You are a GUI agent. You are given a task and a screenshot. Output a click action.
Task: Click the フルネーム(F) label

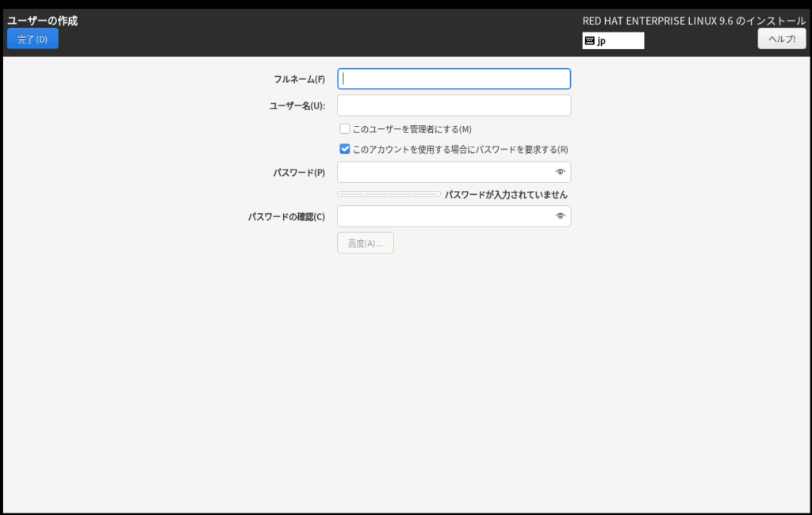299,79
